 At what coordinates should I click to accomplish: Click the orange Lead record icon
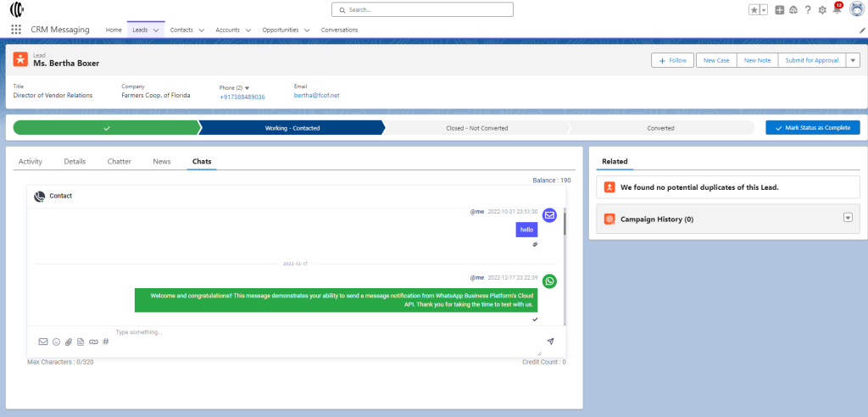[20, 60]
